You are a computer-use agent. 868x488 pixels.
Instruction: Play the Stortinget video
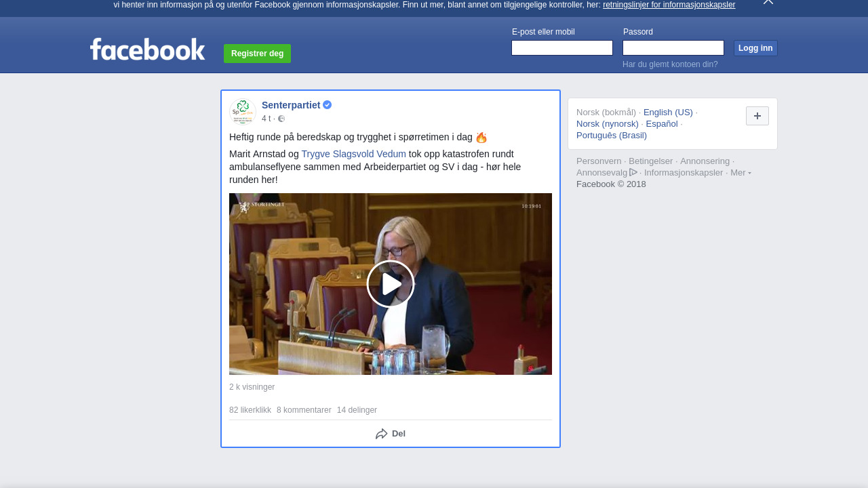pos(391,284)
